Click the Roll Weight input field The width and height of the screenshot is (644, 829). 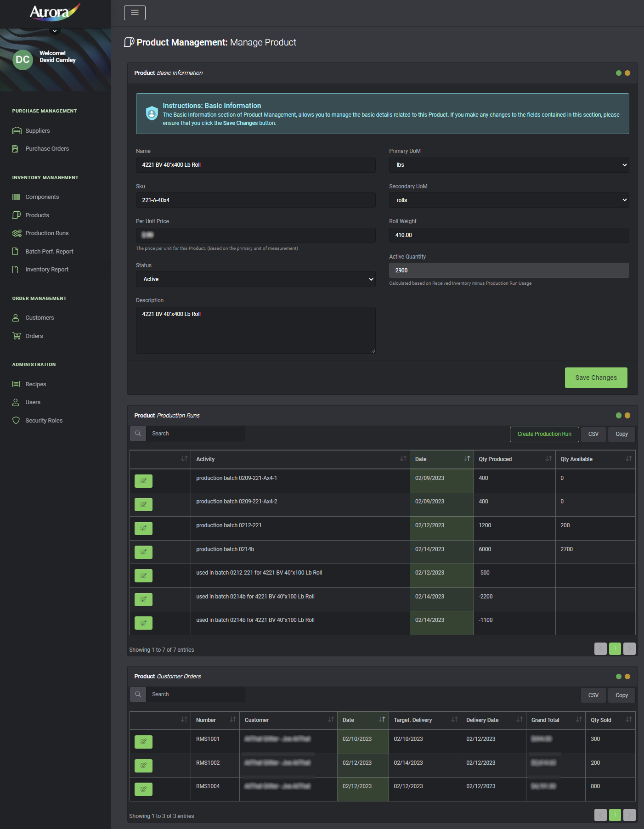coord(508,235)
